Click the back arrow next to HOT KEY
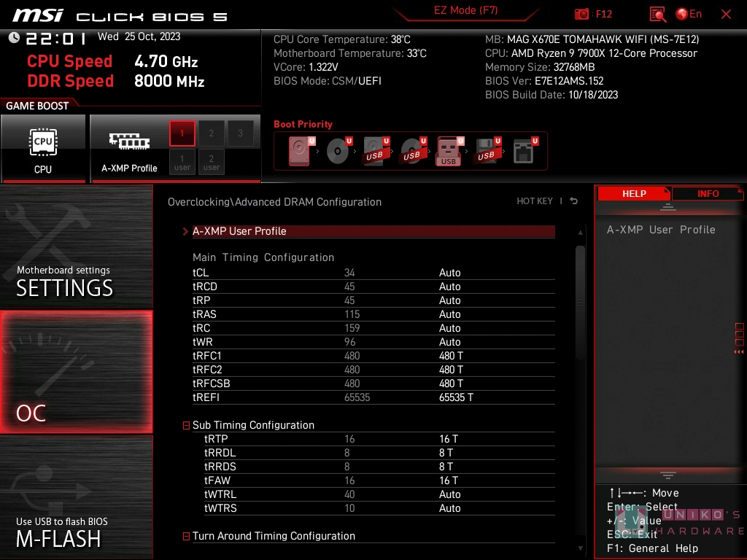747x560 pixels. point(574,201)
